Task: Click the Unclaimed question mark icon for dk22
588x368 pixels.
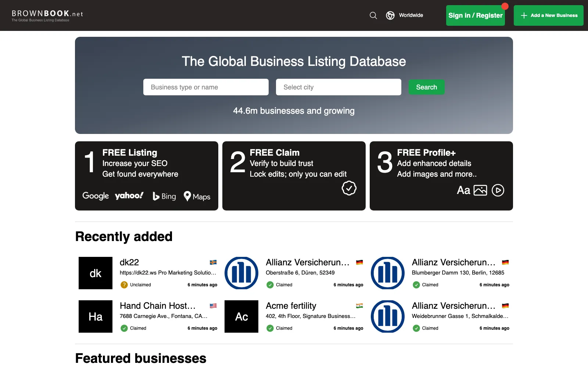Action: (x=124, y=285)
